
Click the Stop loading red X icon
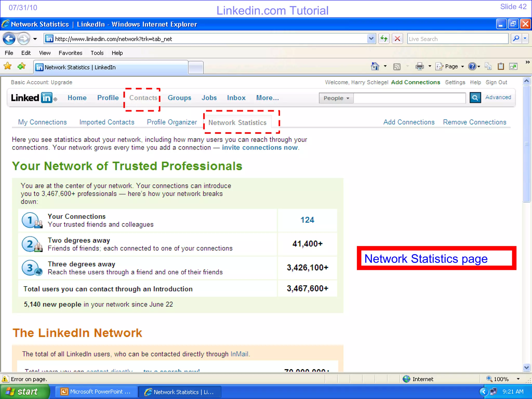[397, 39]
